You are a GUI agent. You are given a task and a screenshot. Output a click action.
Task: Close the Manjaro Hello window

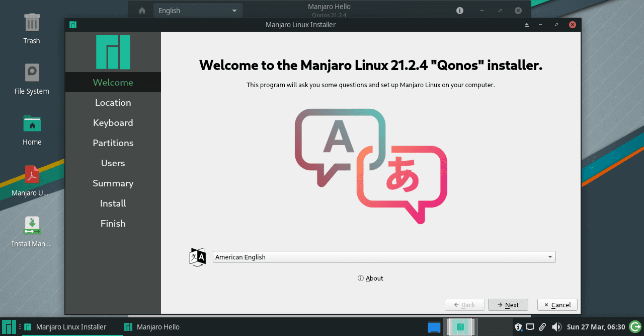(x=518, y=11)
